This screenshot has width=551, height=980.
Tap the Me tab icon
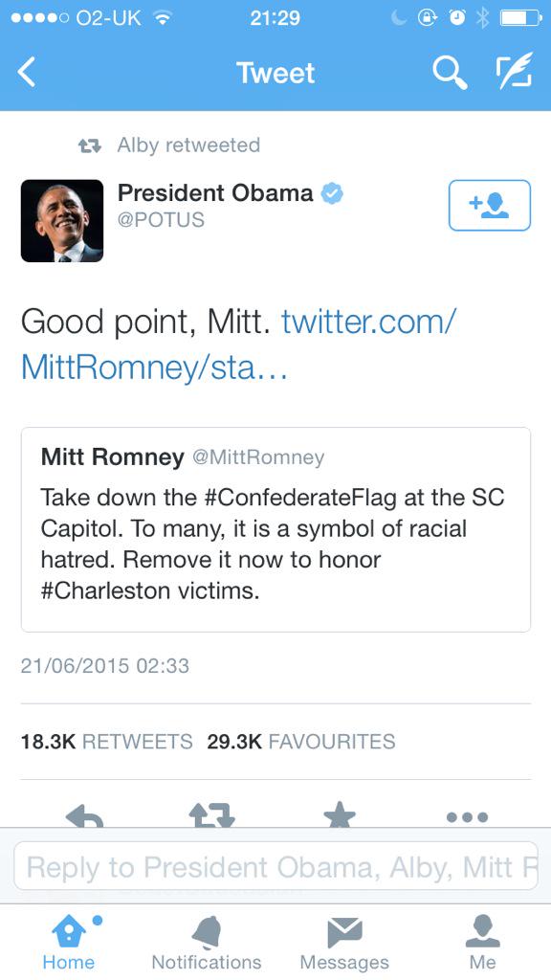coord(482,933)
